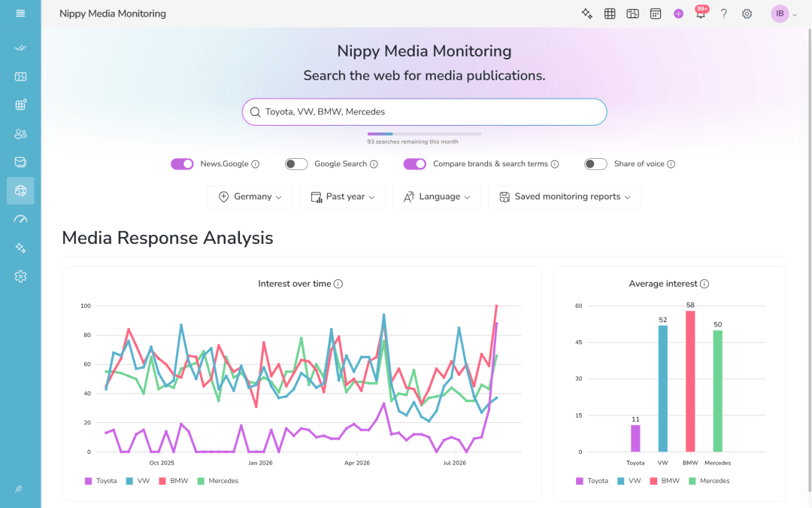Click the '93 searches remaining this month' text
The width and height of the screenshot is (812, 508).
pyautogui.click(x=413, y=141)
